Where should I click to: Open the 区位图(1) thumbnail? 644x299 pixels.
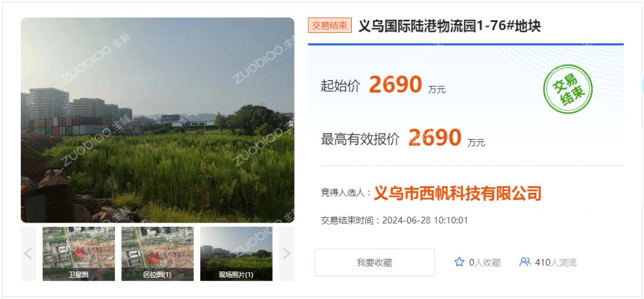click(157, 254)
